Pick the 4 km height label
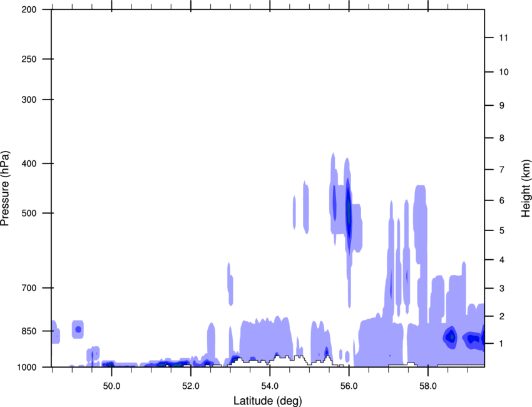 [x=501, y=260]
